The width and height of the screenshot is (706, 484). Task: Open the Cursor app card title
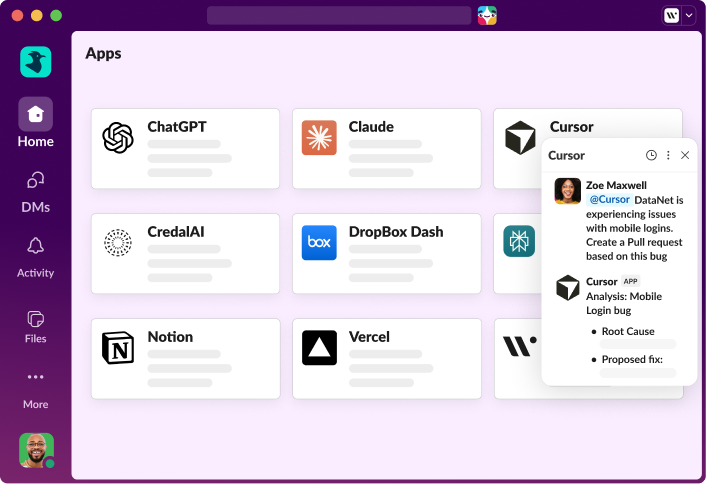pyautogui.click(x=571, y=127)
